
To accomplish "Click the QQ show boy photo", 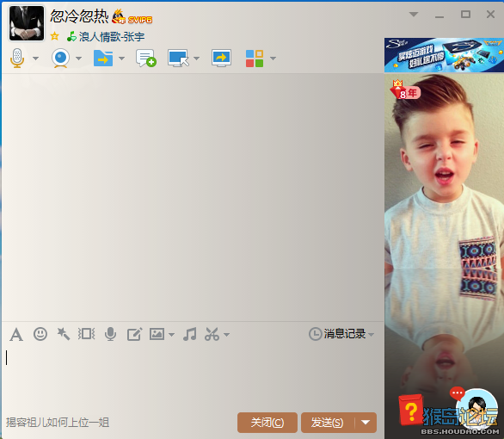I will tap(444, 226).
